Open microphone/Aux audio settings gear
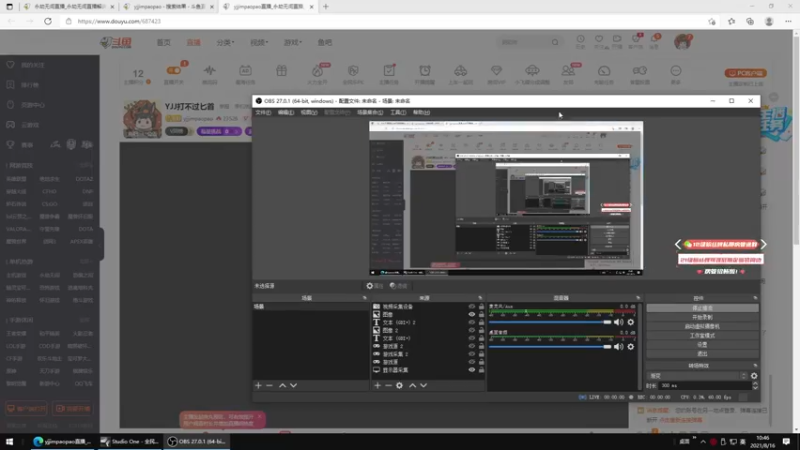The height and width of the screenshot is (450, 800). (x=631, y=322)
